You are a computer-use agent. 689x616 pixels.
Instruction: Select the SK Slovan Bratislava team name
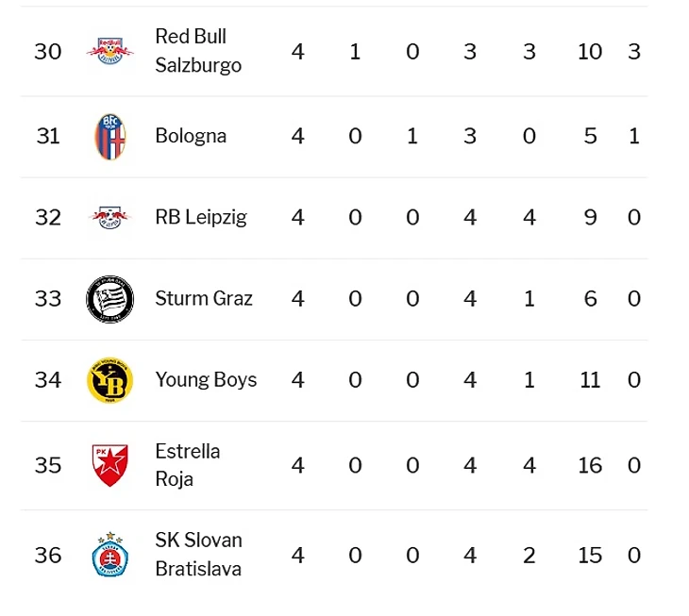pyautogui.click(x=198, y=555)
